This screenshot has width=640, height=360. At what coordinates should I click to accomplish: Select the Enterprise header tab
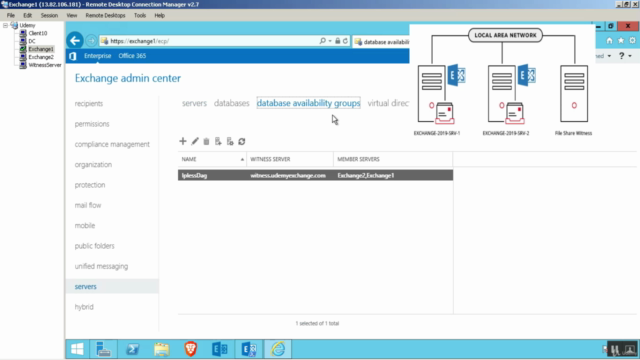(x=97, y=56)
